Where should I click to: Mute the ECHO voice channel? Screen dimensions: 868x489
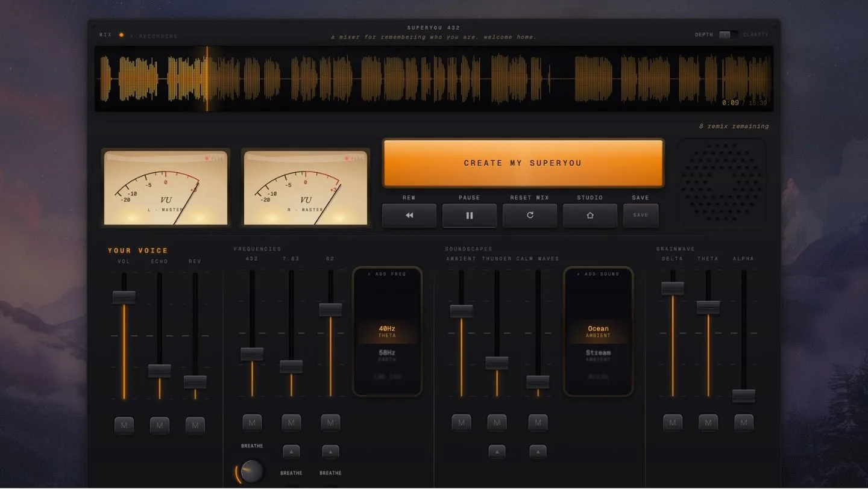160,425
